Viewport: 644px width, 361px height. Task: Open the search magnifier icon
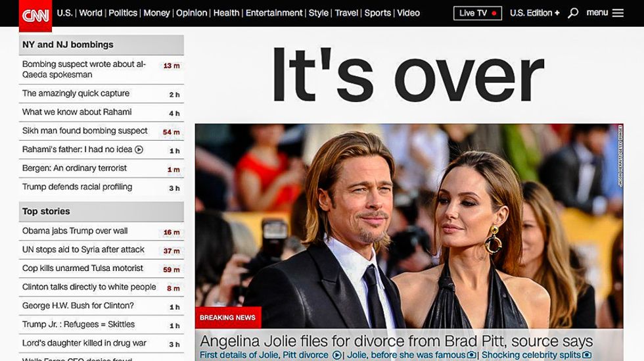point(573,13)
